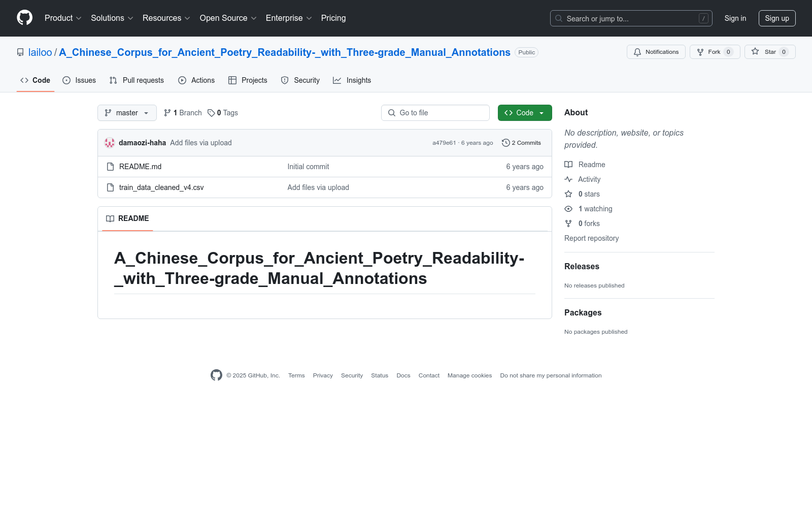Screen dimensions: 812x508
Task: Click the train_data_cleaned_v4.csv file icon
Action: tap(110, 187)
